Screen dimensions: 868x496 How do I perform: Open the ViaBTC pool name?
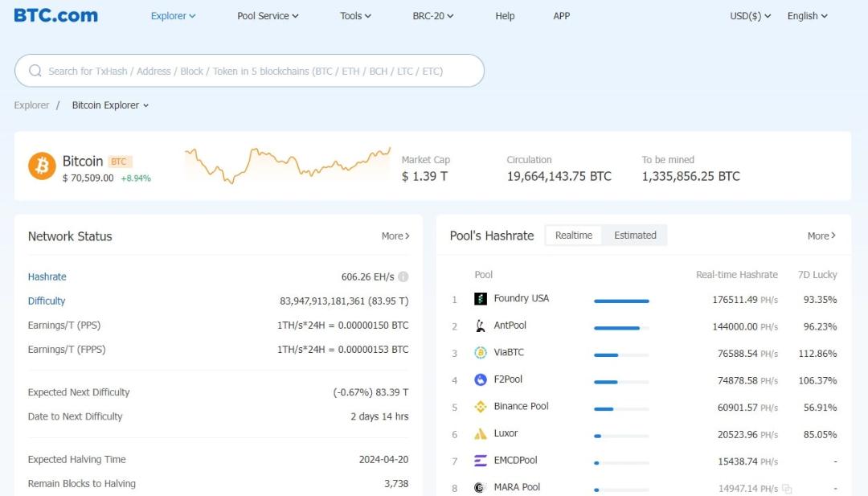[x=509, y=352]
